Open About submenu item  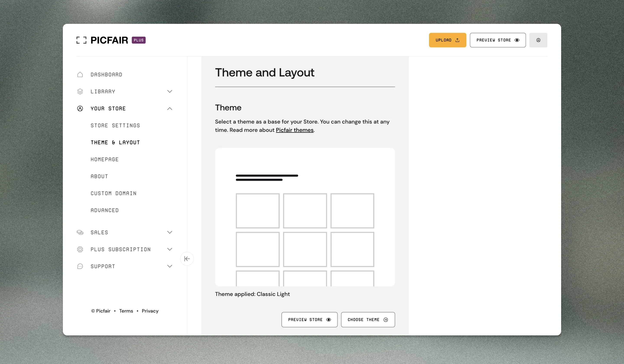click(99, 176)
